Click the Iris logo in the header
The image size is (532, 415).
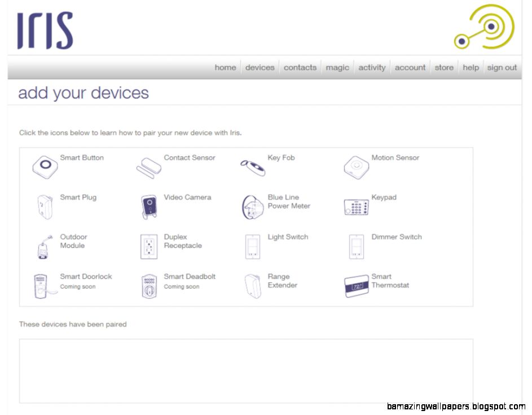(45, 30)
